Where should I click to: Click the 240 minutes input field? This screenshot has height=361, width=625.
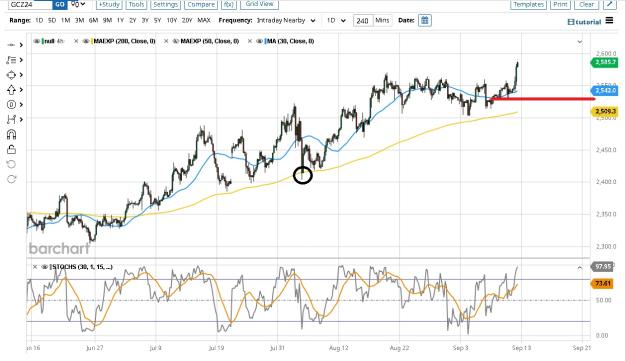click(363, 21)
